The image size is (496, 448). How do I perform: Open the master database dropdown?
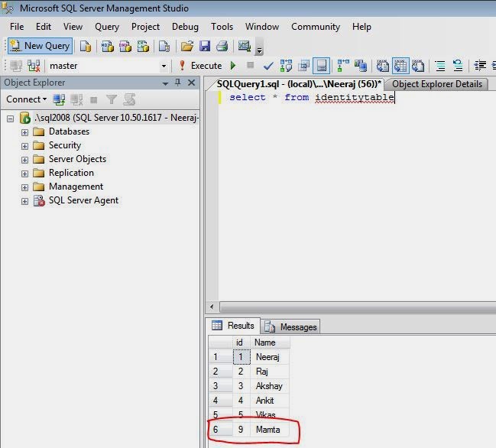click(x=164, y=66)
